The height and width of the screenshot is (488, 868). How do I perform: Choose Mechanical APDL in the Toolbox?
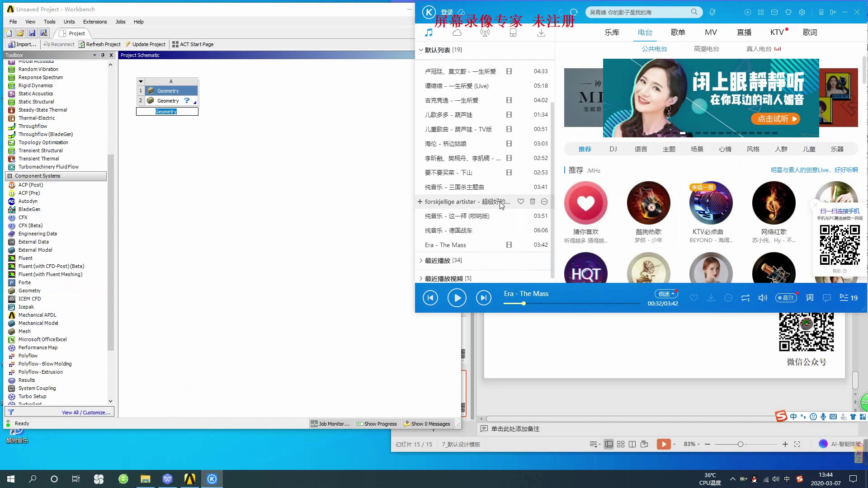point(37,315)
